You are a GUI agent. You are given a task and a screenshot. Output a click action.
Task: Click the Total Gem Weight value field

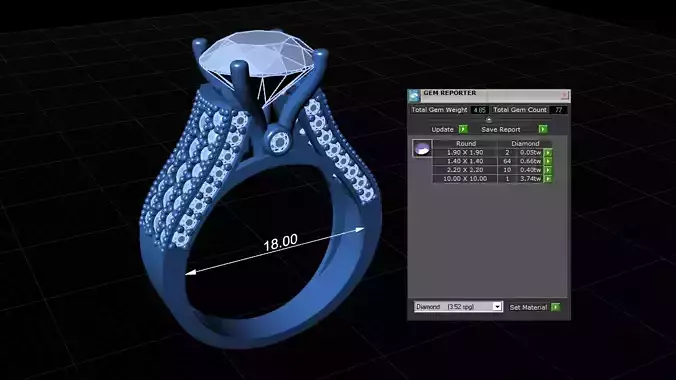[479, 110]
